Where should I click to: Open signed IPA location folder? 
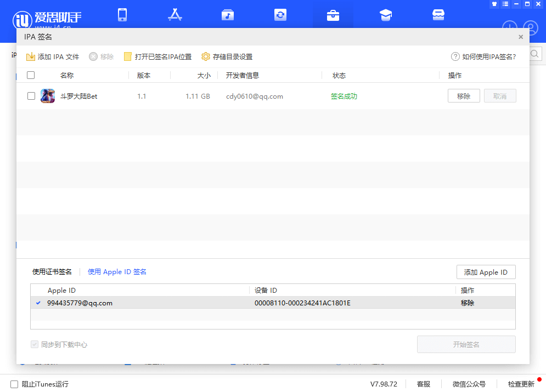tap(158, 56)
